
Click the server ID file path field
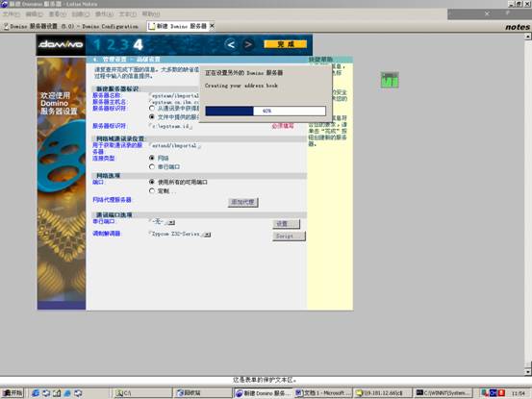170,126
